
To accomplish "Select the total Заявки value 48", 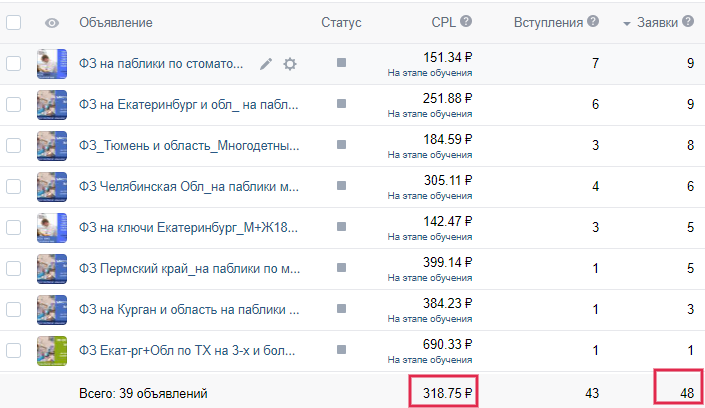I will pyautogui.click(x=687, y=393).
